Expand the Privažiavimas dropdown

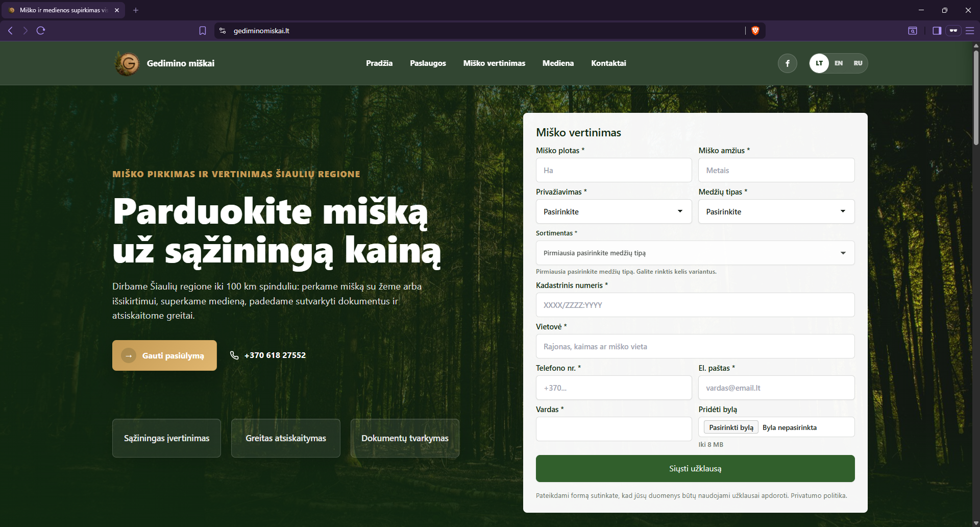click(614, 211)
